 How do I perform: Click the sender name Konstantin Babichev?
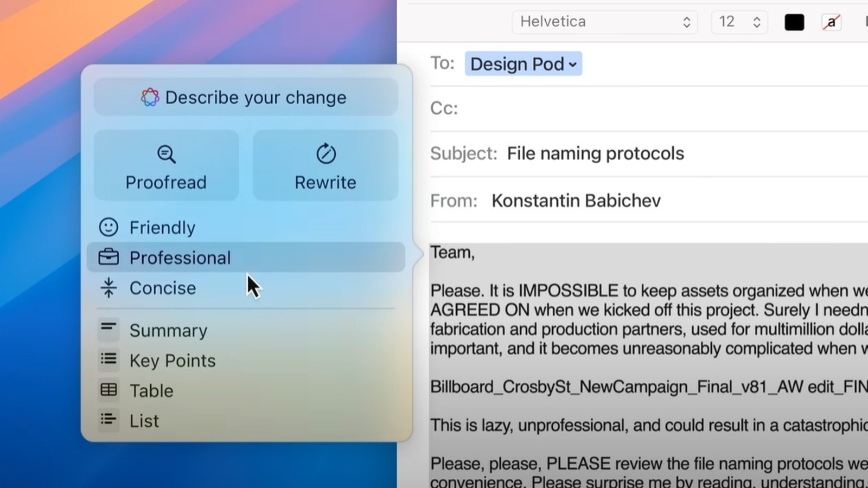(576, 201)
